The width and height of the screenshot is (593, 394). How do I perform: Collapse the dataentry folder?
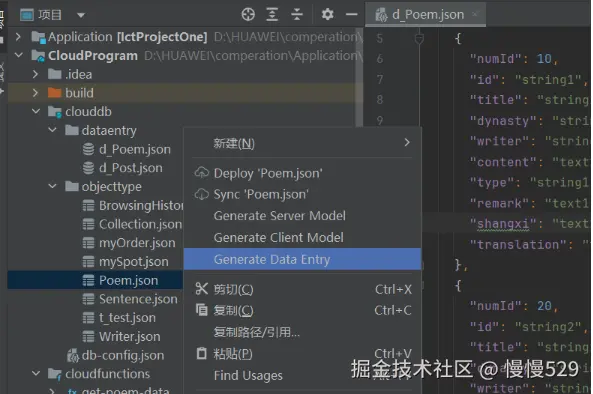click(53, 130)
